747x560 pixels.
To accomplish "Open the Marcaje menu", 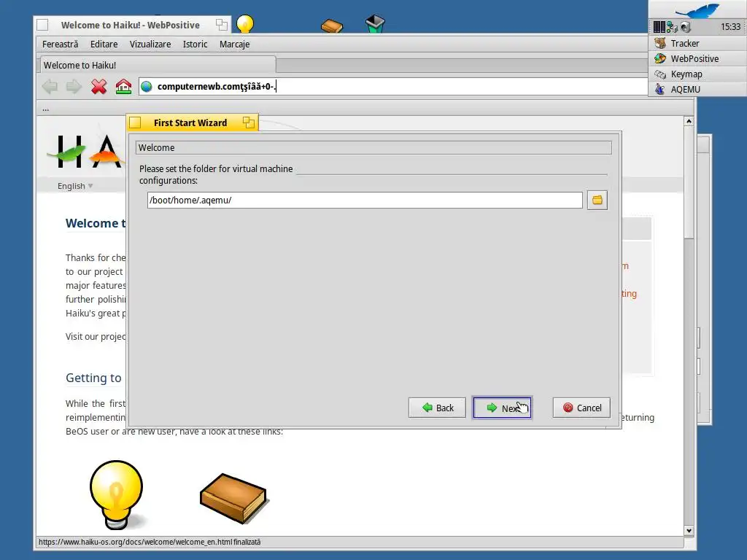I will 234,44.
